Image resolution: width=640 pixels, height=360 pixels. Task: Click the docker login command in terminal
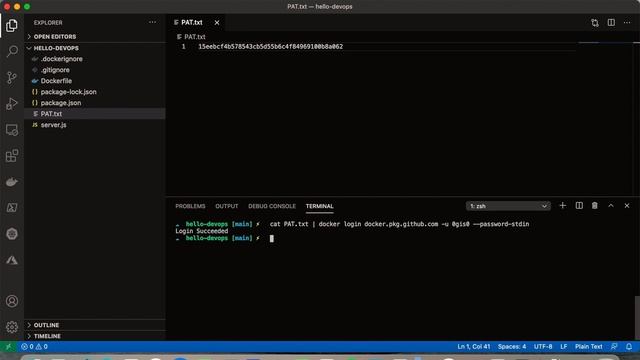coord(399,224)
